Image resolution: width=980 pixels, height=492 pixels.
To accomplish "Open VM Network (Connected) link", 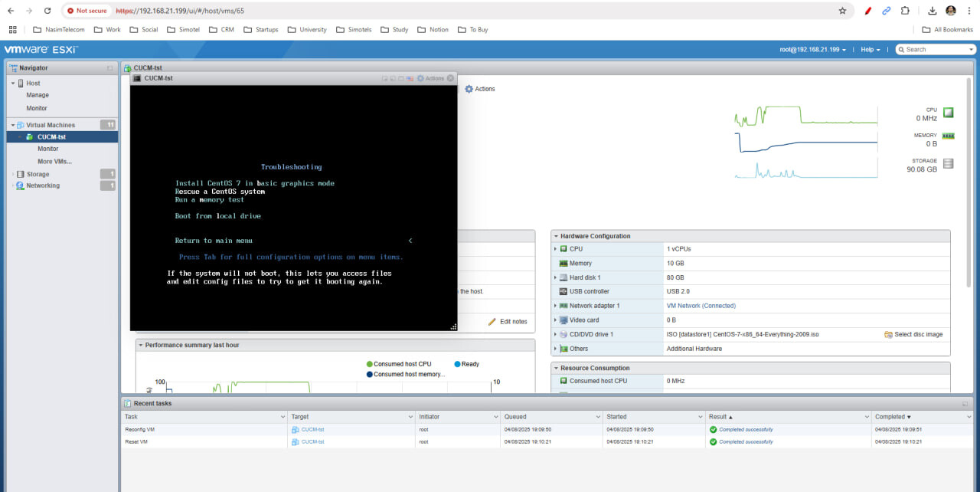I will coord(701,306).
